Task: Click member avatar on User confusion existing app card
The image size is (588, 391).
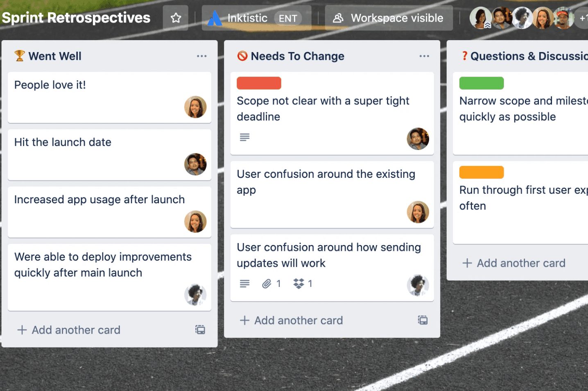Action: click(418, 212)
